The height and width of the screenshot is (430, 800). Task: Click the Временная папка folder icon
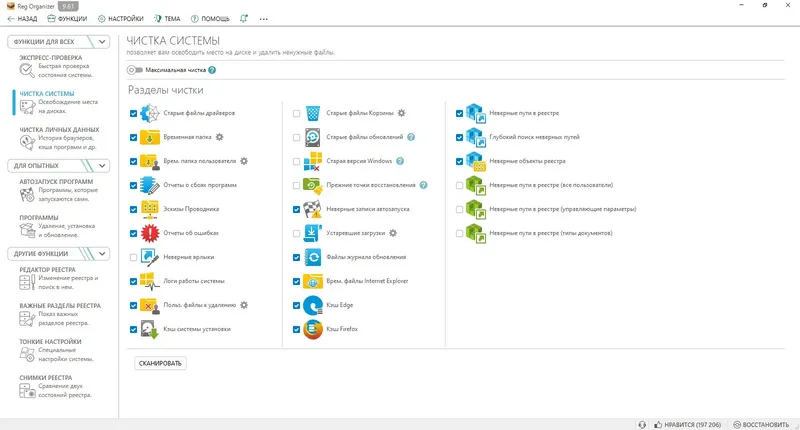point(149,137)
